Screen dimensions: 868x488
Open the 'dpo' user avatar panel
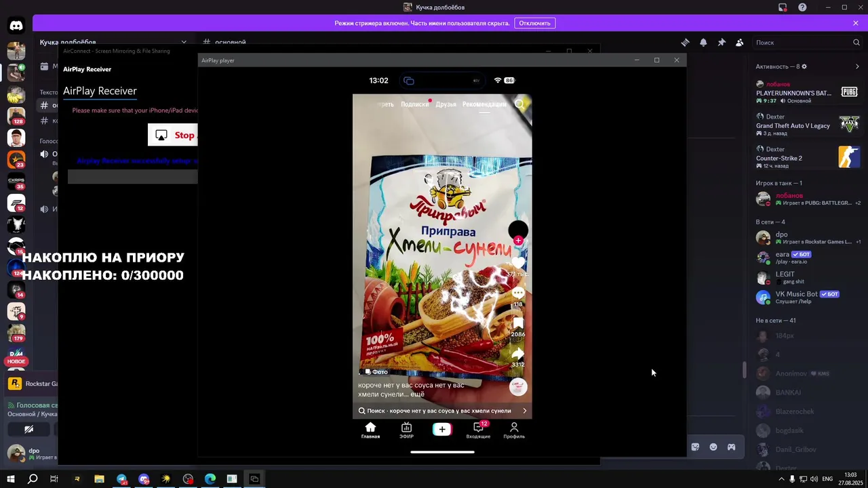point(16,453)
